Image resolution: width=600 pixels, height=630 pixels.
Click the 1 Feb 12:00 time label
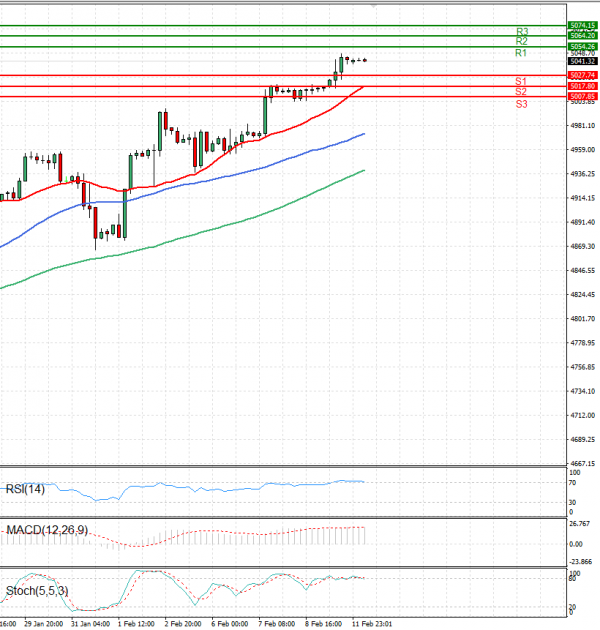point(136,624)
